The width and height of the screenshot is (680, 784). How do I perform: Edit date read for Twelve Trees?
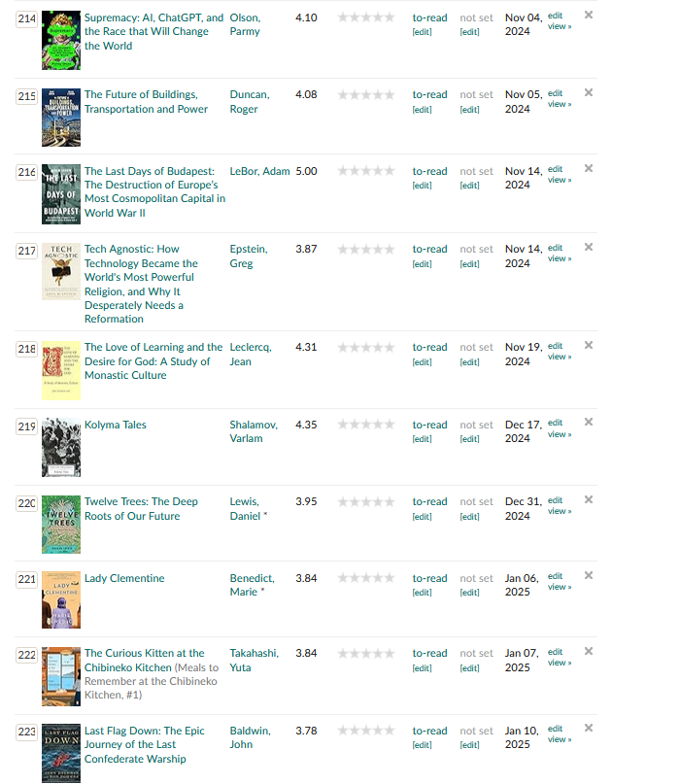click(469, 516)
